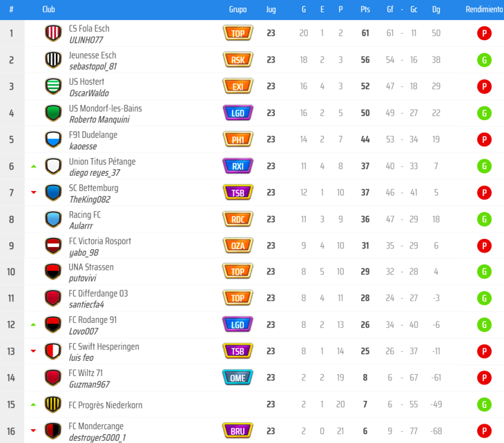The width and height of the screenshot is (504, 443).
Task: Open the OME group badge
Action: (238, 377)
